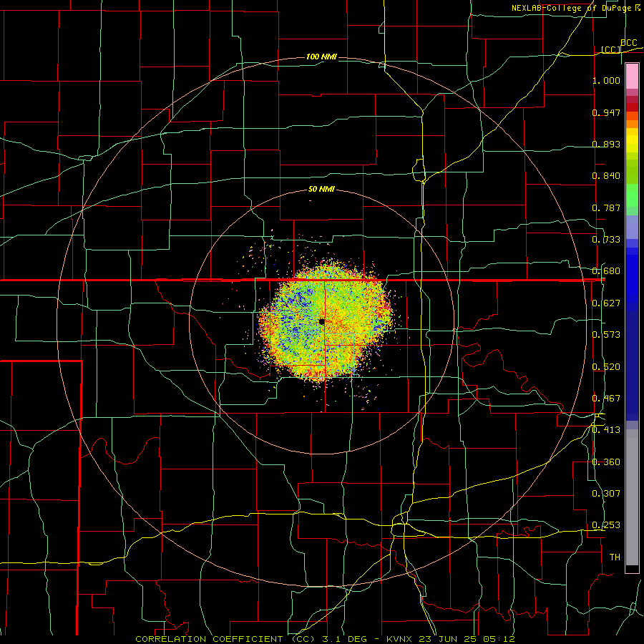
Task: Select the 0.947 legend value
Action: tap(606, 112)
